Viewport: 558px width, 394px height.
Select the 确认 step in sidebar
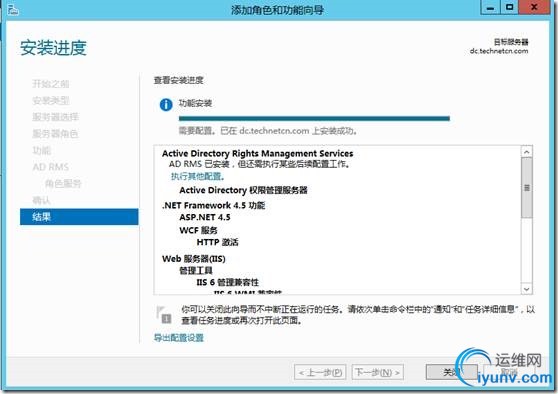pyautogui.click(x=42, y=200)
